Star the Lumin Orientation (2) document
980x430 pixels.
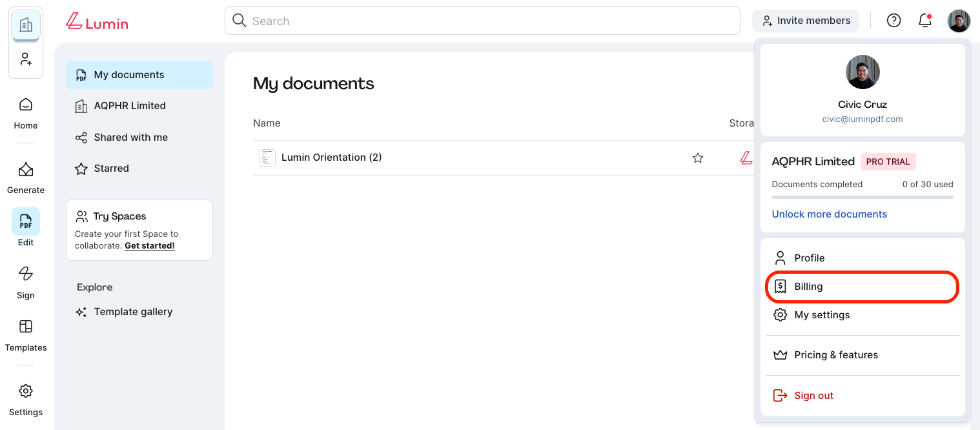(x=698, y=158)
